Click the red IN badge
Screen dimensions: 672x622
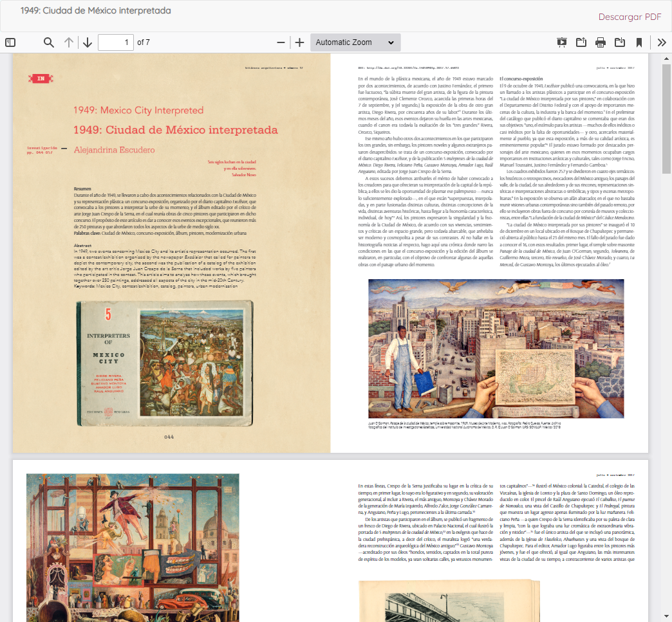[41, 78]
